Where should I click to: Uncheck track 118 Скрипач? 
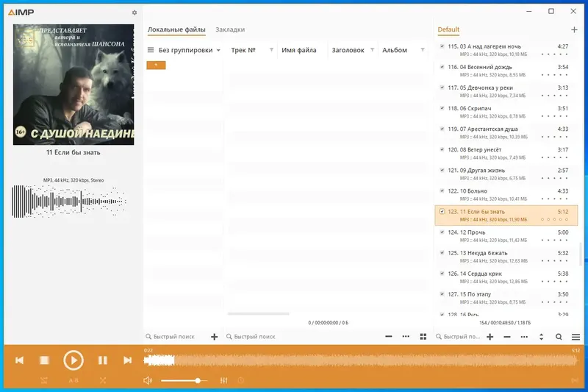(x=442, y=108)
